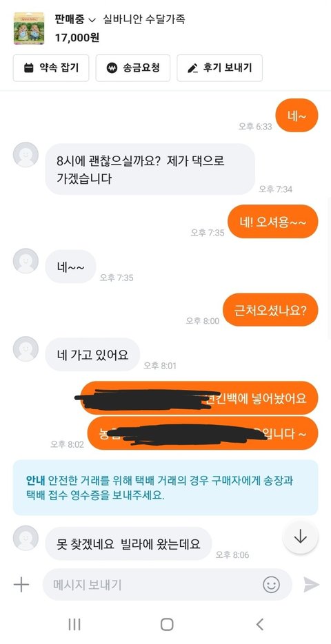Tap the 실바니안 수달가족 product thumbnail
Screen dimensions: 331x644
[x=29, y=28]
